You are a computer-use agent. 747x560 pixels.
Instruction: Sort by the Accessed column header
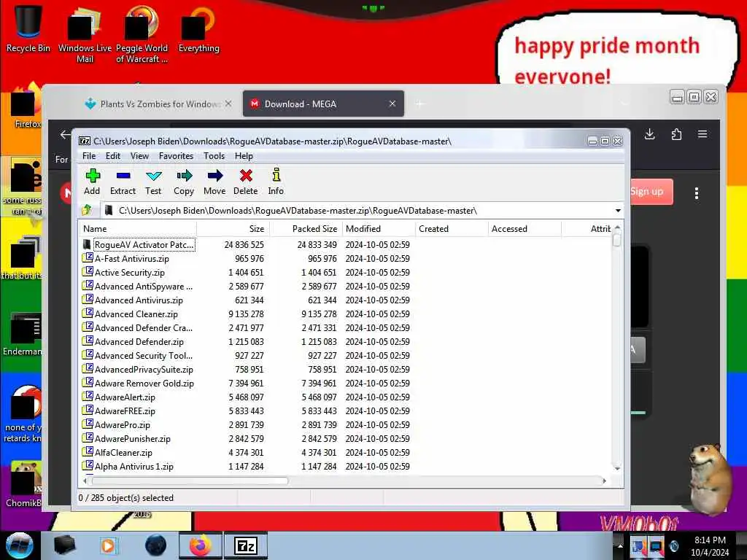[x=525, y=228]
